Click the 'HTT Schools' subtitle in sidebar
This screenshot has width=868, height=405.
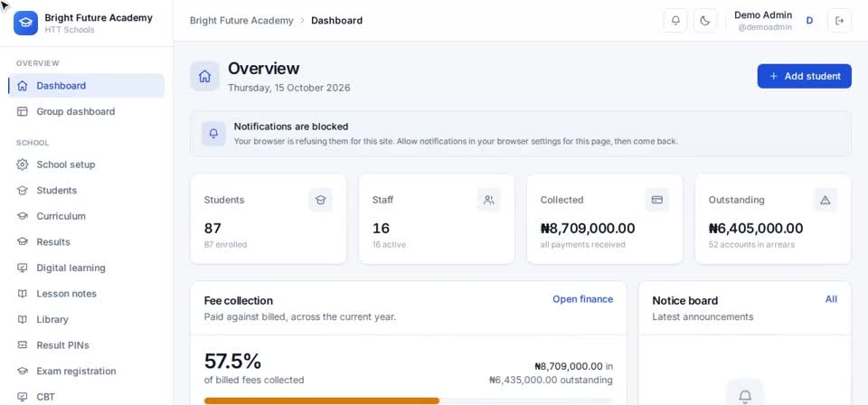(70, 30)
